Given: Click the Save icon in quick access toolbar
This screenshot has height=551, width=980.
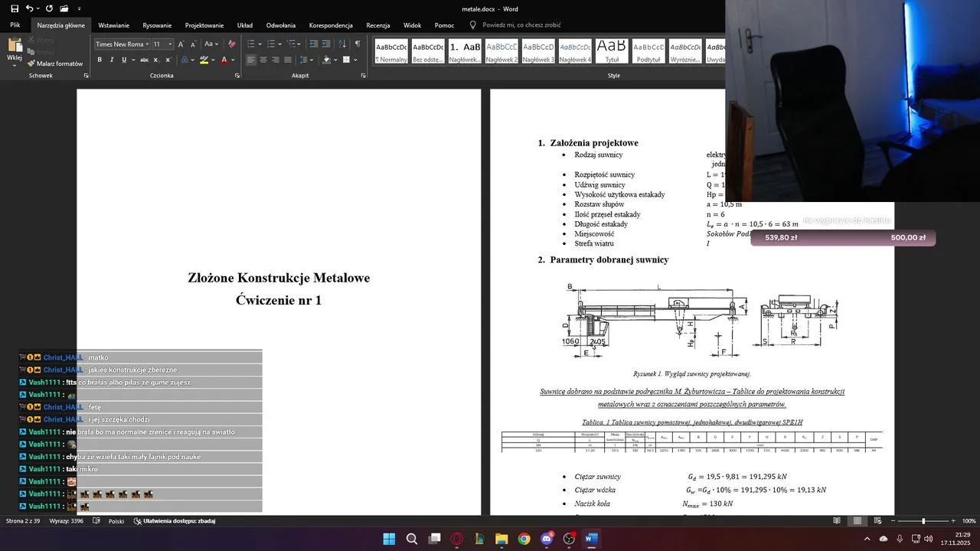Looking at the screenshot, I should pyautogui.click(x=15, y=8).
